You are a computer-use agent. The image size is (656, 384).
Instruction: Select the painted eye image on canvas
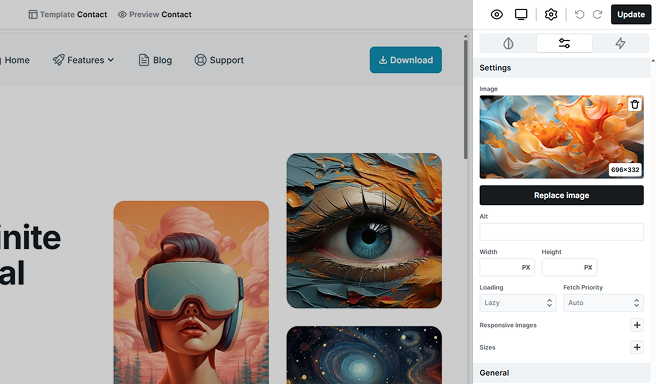(364, 230)
